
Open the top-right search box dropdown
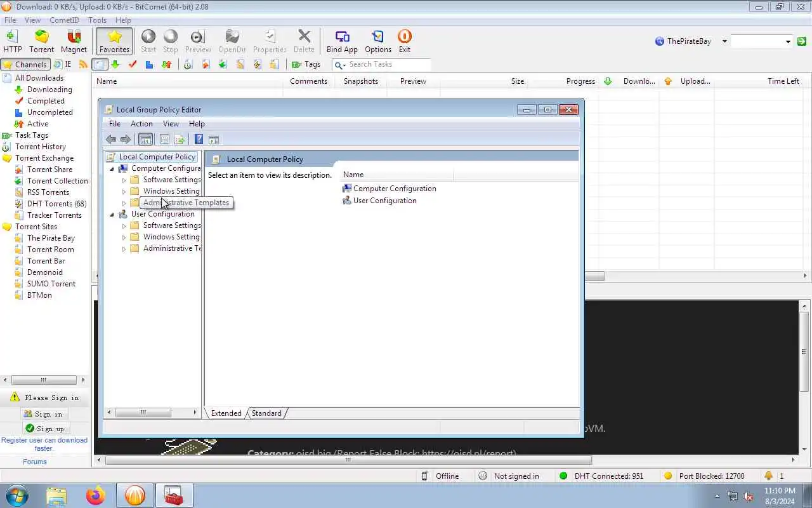point(788,41)
